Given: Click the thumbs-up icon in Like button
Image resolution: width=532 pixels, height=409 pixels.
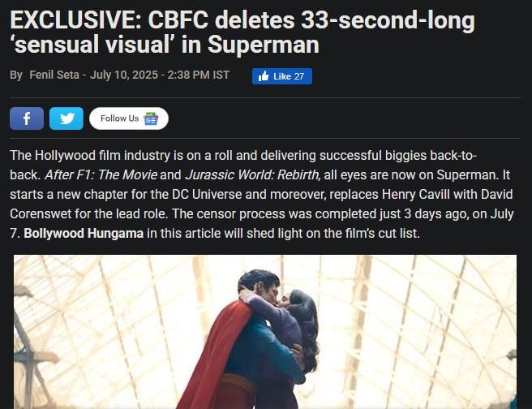Looking at the screenshot, I should [x=264, y=76].
